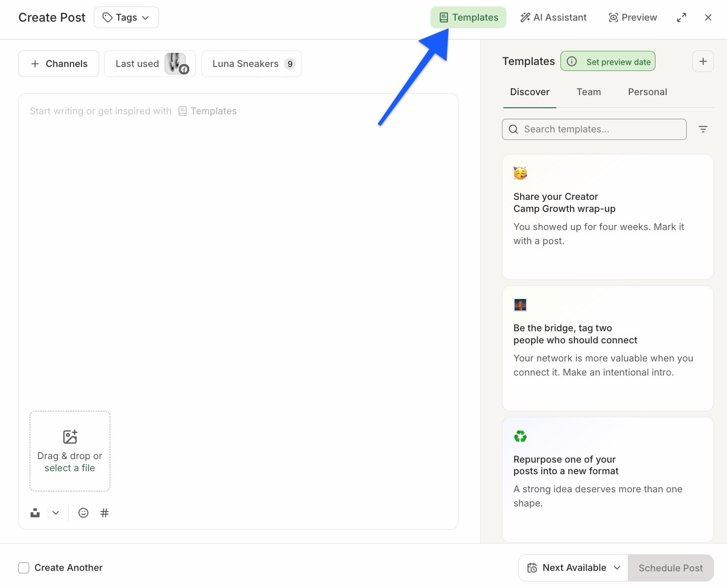The height and width of the screenshot is (588, 727).
Task: Click the add image icon in dropzone
Action: coord(70,436)
